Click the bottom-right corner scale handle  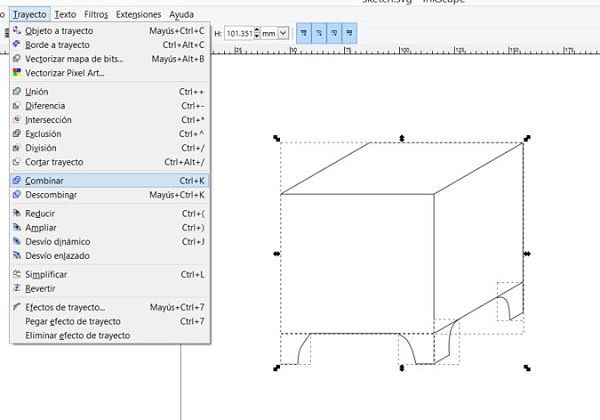point(527,368)
